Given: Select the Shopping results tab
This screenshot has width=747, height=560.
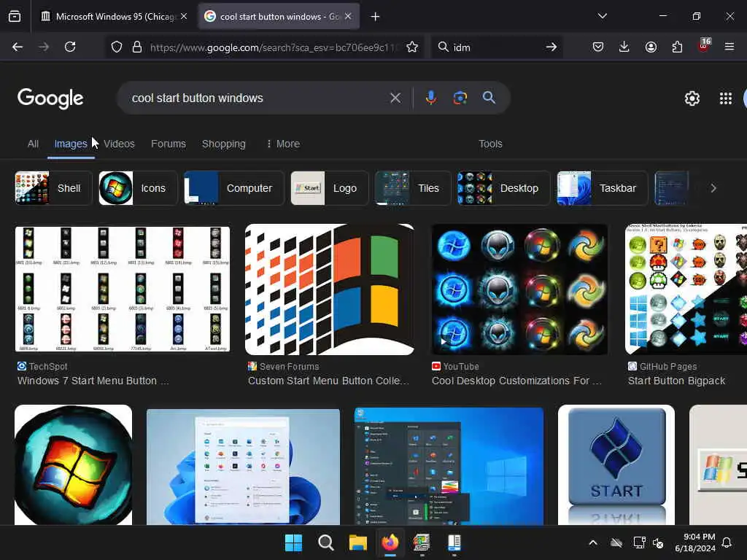Looking at the screenshot, I should click(x=223, y=144).
